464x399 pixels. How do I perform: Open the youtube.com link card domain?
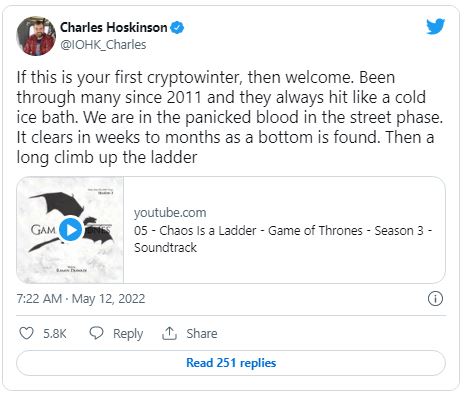(x=170, y=213)
